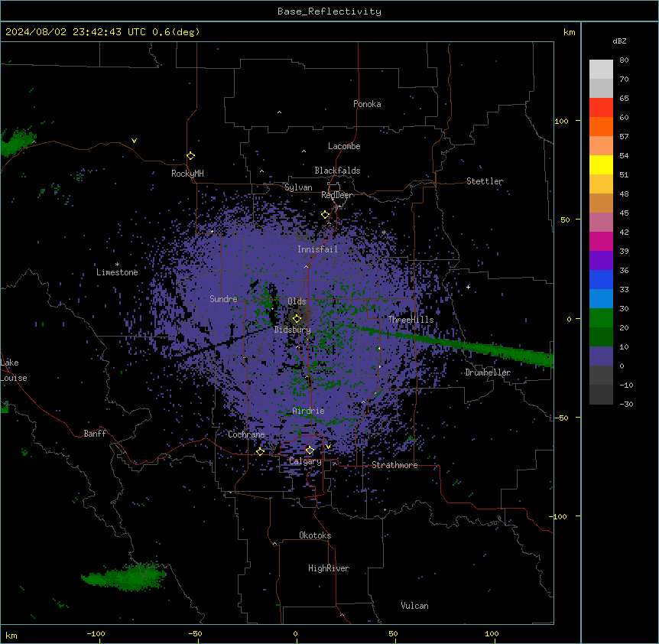Click the Stettler city label

(x=485, y=181)
